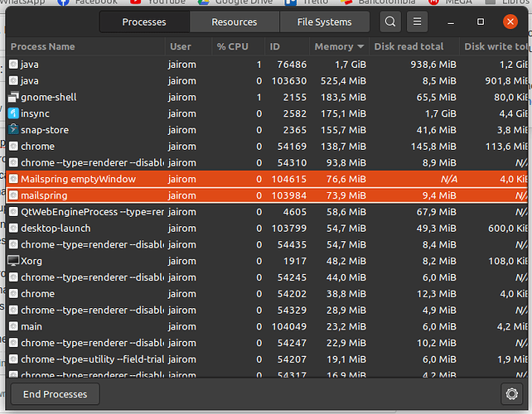Close the System Monitor window
This screenshot has height=414, width=532.
[510, 22]
